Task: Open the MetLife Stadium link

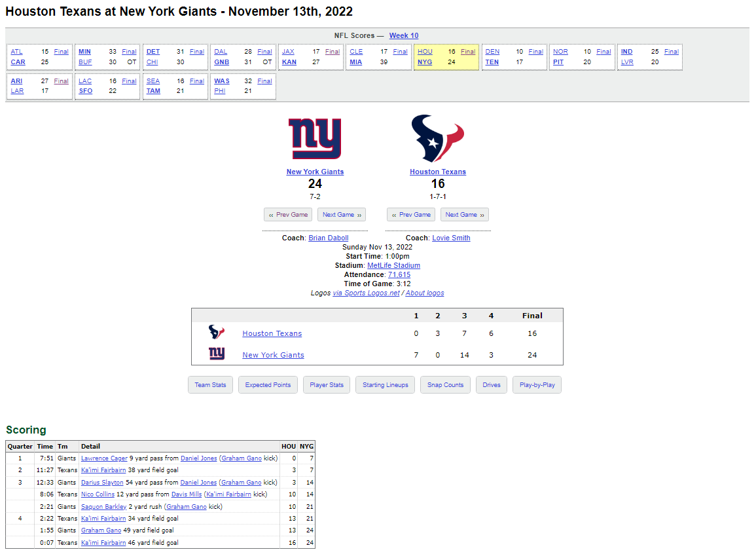Action: 393,265
